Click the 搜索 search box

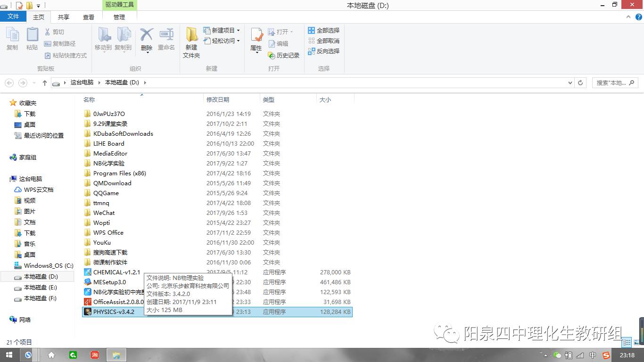pyautogui.click(x=615, y=82)
